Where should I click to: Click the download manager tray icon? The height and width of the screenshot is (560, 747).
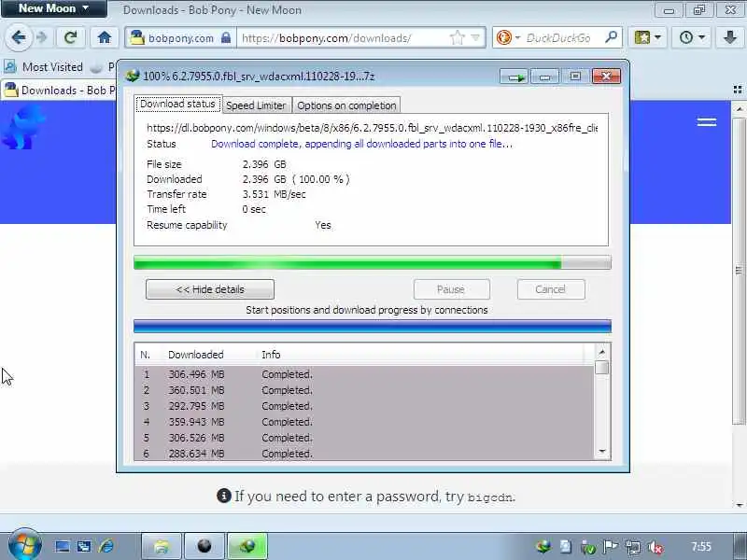(x=543, y=547)
